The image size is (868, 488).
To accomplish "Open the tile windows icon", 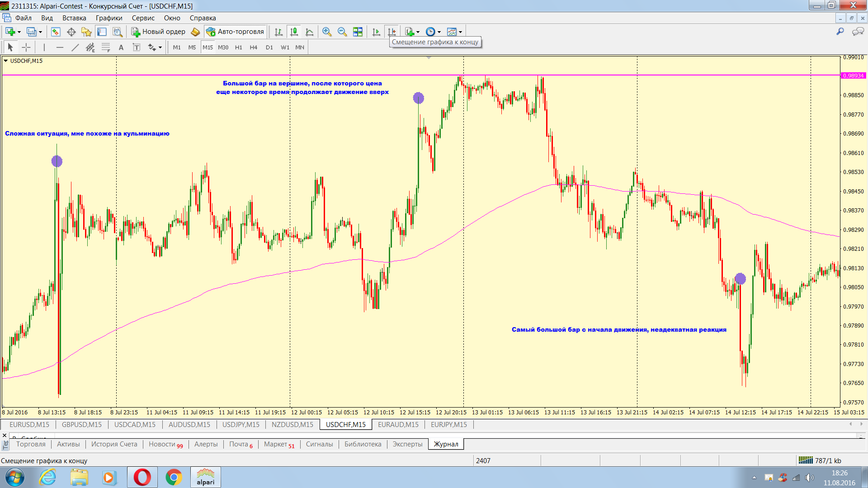I will 358,32.
